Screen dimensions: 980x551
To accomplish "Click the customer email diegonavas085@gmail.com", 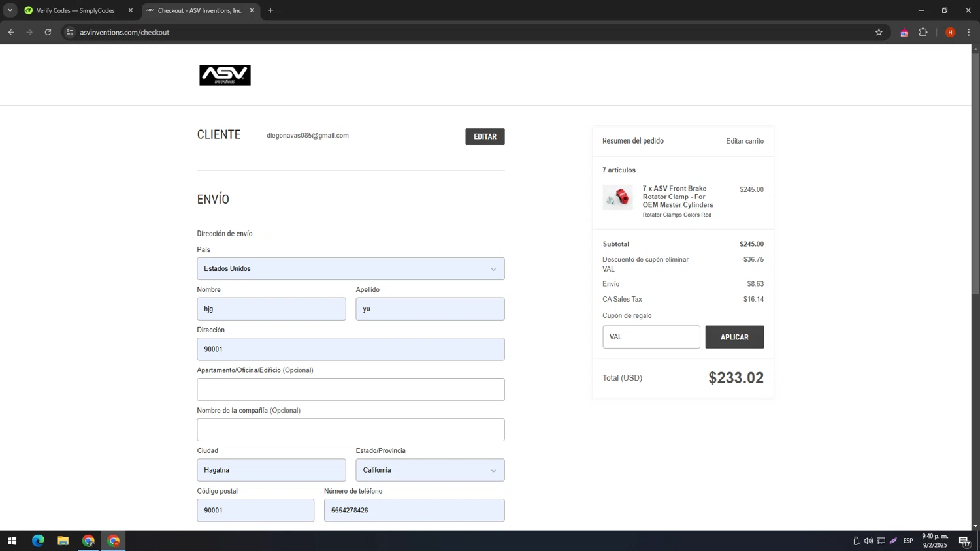I will (x=308, y=136).
